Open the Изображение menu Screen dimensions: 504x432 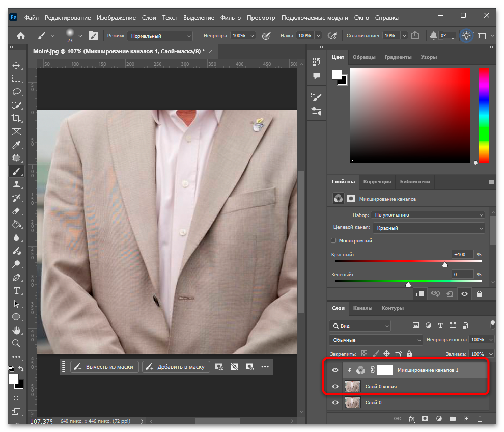[x=117, y=18]
